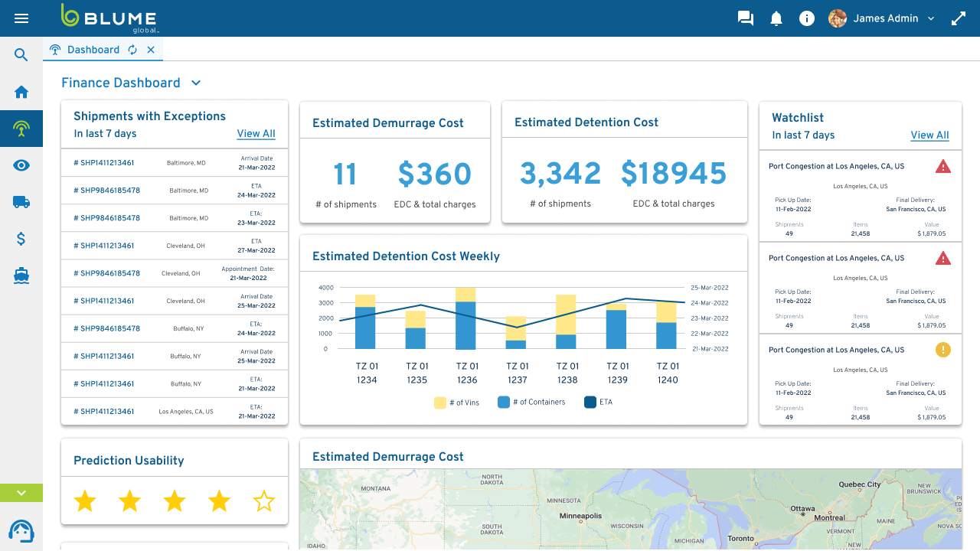The height and width of the screenshot is (551, 980).
Task: Toggle full screen expand arrows
Action: [959, 18]
